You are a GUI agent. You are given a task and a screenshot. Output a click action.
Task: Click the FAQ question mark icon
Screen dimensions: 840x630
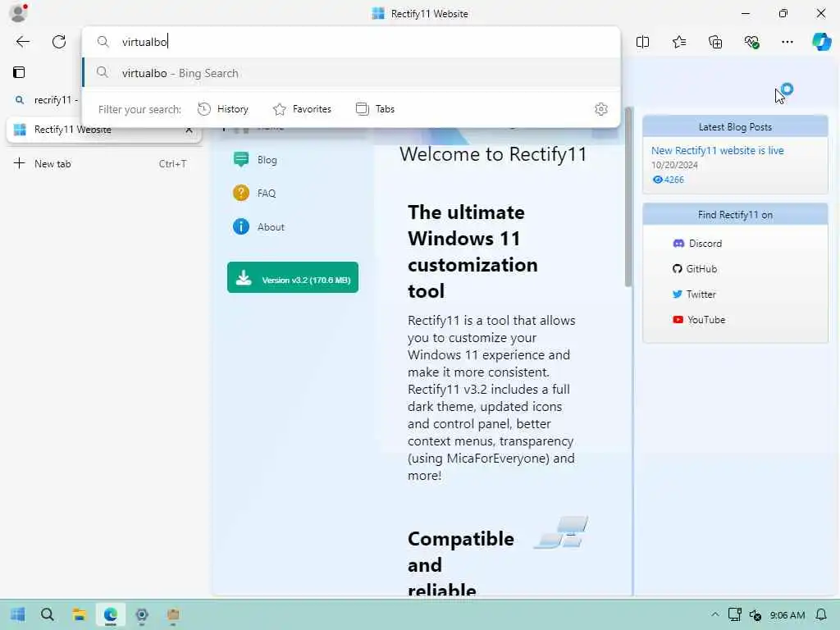[x=241, y=193]
